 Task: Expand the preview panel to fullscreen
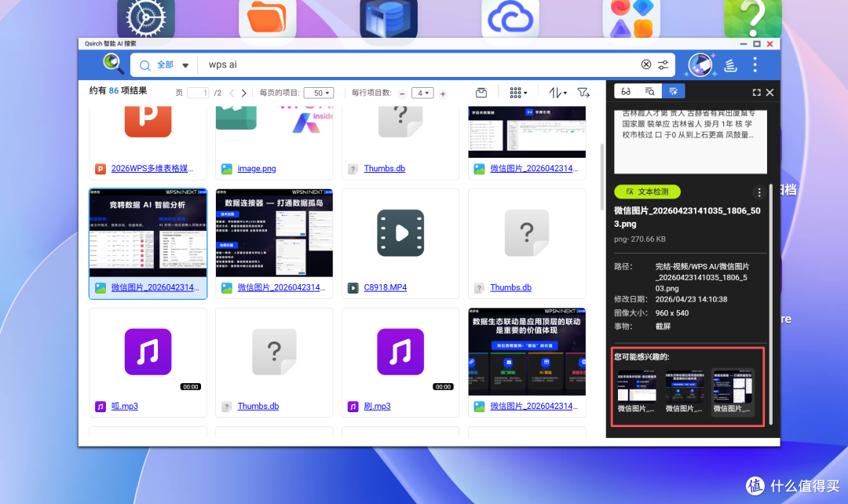pos(757,93)
